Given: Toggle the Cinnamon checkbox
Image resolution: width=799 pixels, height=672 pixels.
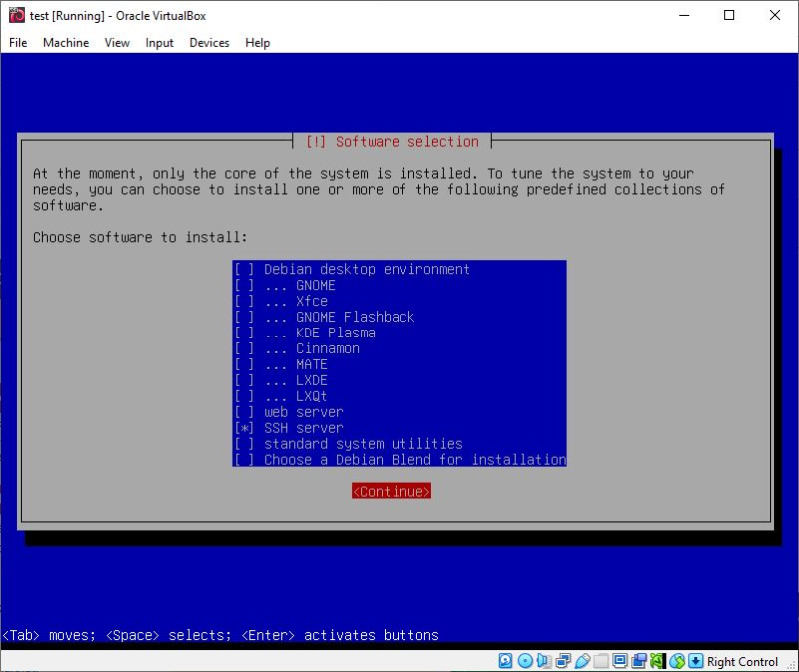Looking at the screenshot, I should 244,348.
